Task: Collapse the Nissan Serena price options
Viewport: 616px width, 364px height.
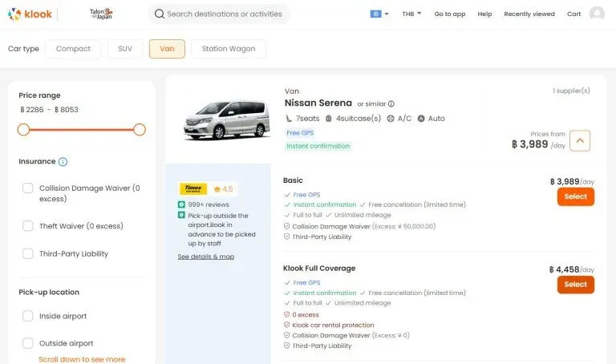Action: (580, 140)
